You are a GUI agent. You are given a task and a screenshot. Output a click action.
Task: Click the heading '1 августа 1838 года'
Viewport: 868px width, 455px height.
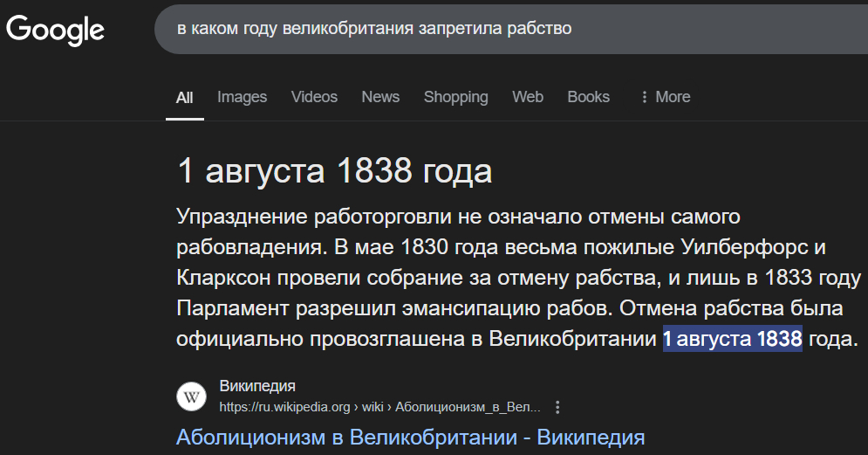(334, 170)
